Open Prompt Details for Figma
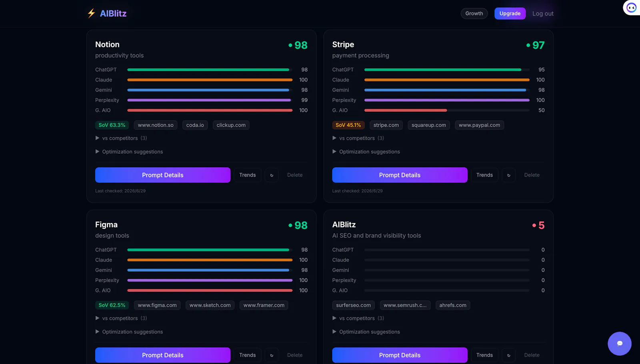The image size is (640, 364). [x=163, y=355]
